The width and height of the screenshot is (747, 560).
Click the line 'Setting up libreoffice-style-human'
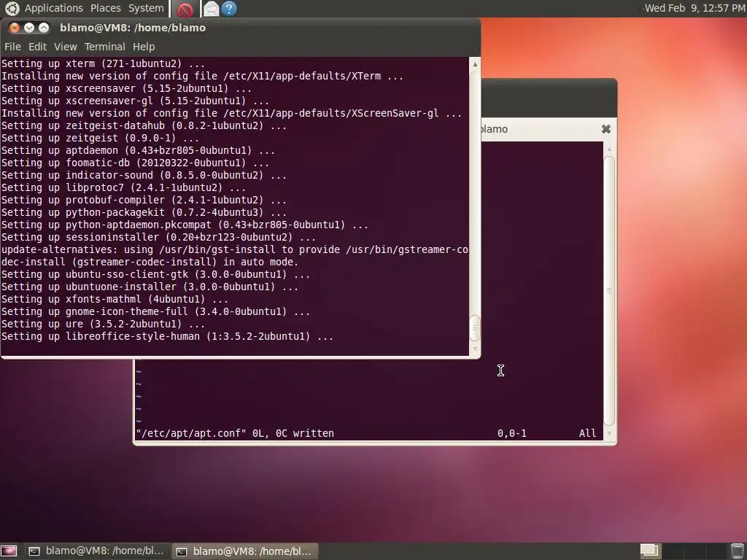click(167, 335)
